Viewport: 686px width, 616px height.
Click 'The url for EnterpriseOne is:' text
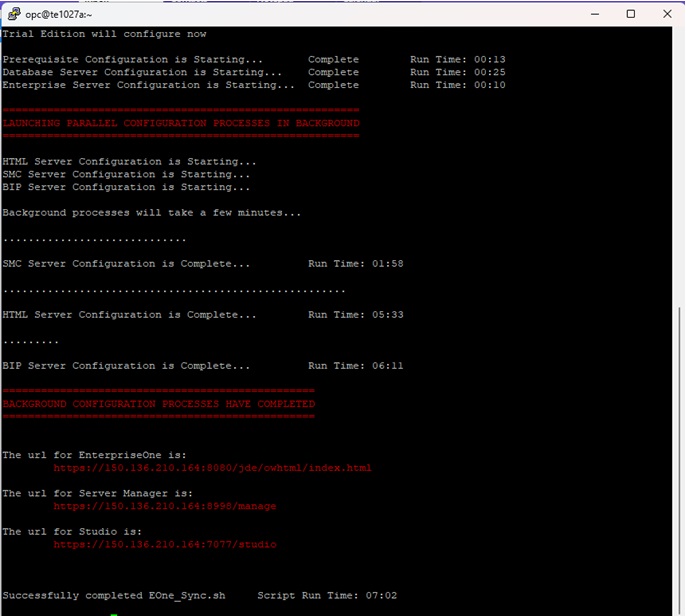click(x=94, y=455)
